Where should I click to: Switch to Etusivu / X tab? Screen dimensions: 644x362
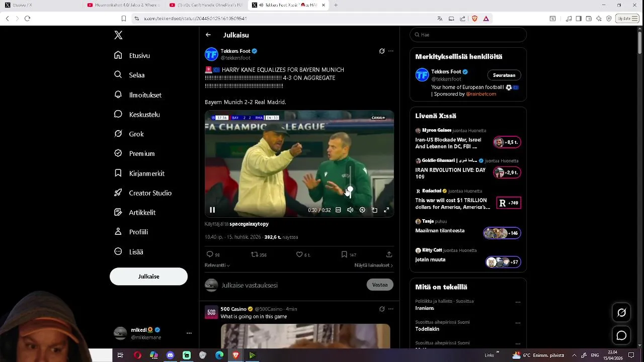pyautogui.click(x=40, y=5)
